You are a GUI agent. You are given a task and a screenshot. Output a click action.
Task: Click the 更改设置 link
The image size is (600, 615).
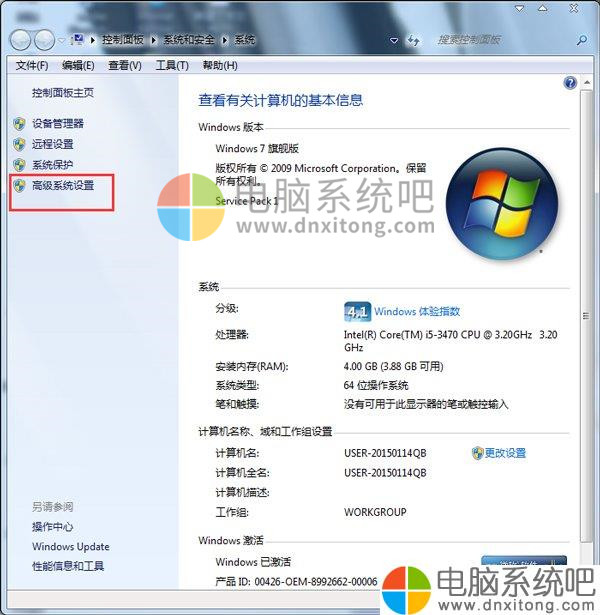click(x=505, y=453)
